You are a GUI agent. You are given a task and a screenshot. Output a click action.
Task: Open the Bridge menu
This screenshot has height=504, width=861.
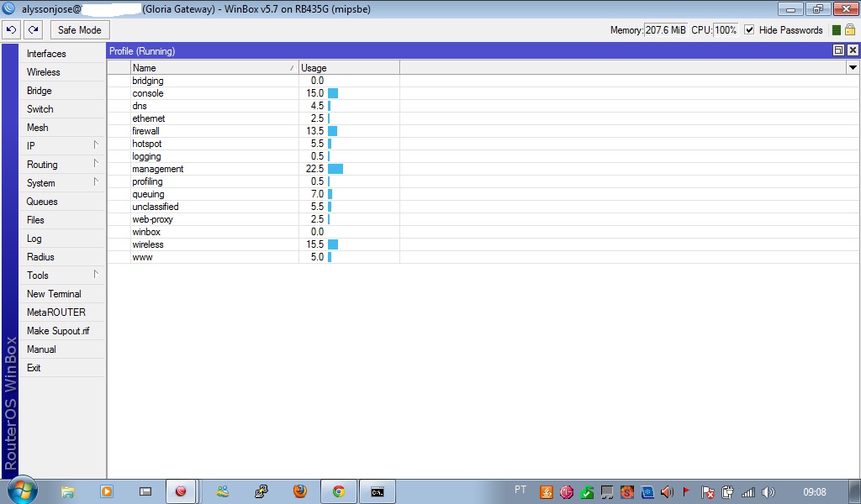point(61,91)
